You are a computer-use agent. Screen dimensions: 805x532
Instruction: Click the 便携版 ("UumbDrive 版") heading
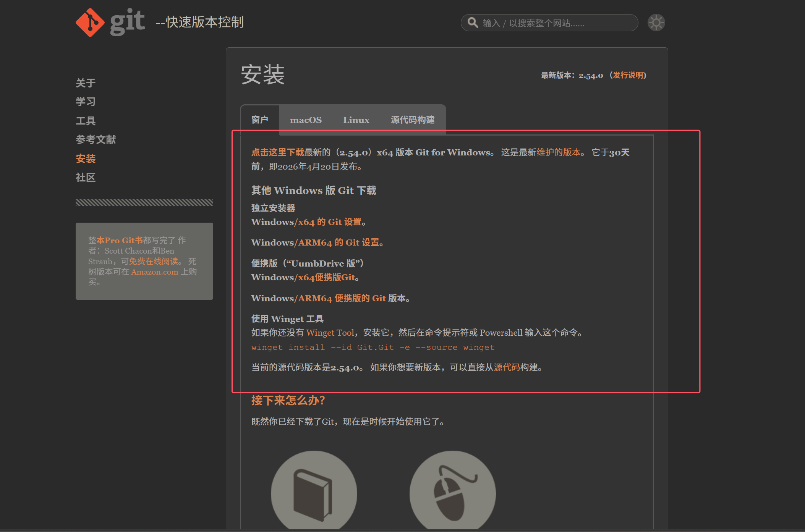(308, 264)
